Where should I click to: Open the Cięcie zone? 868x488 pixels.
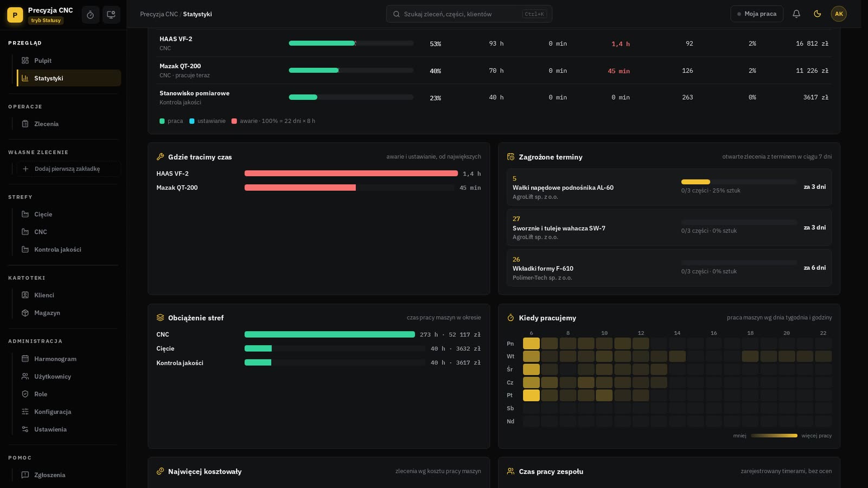tap(68, 214)
